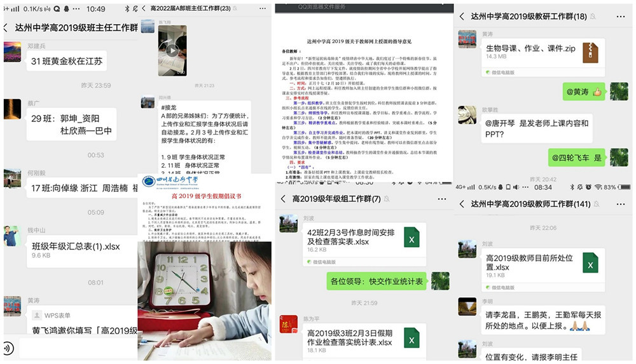This screenshot has width=636, height=364.
Task: Tap the zip archive file icon
Action: coord(591,53)
